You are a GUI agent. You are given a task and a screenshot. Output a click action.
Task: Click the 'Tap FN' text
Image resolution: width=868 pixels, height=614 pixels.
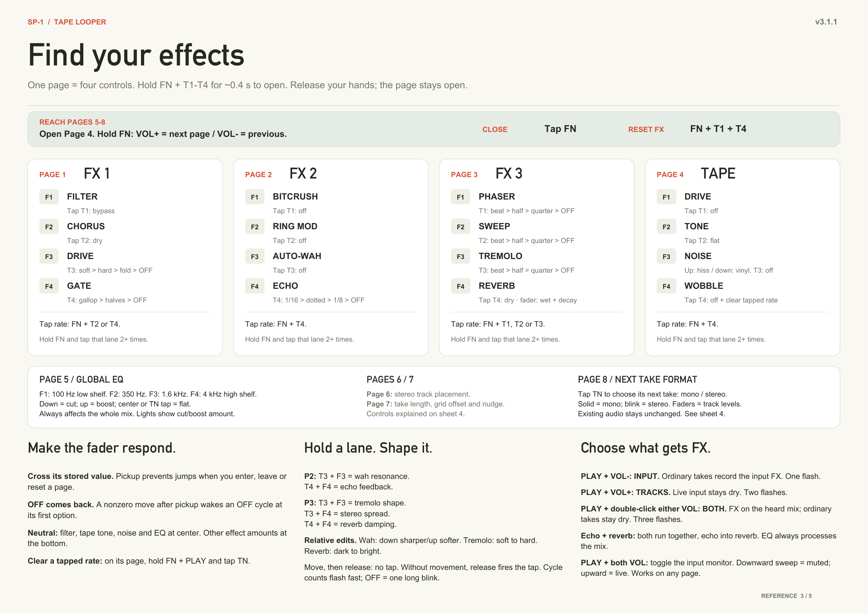click(560, 128)
